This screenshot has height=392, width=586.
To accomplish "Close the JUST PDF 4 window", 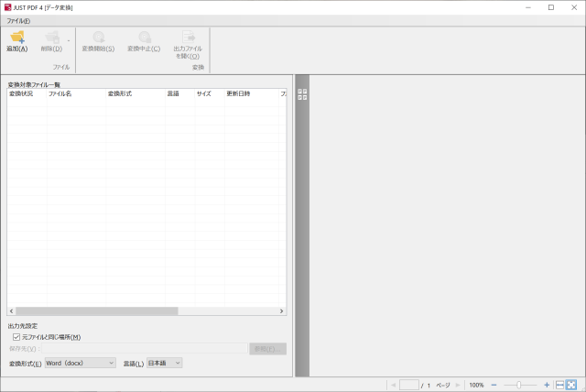I will [574, 7].
